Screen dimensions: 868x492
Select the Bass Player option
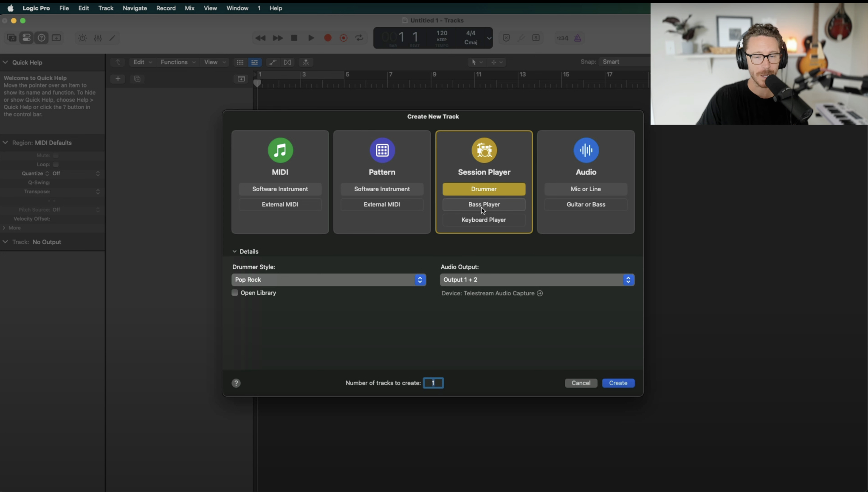tap(484, 204)
